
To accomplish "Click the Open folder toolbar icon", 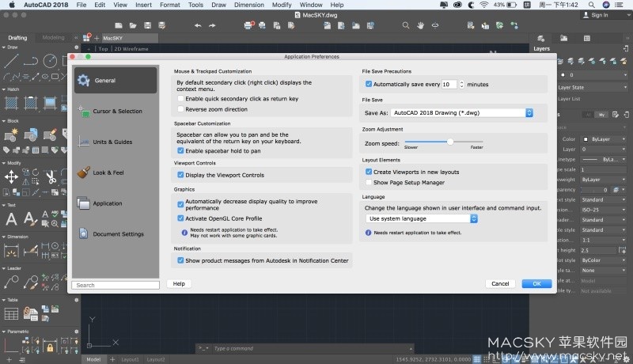I will point(133,25).
